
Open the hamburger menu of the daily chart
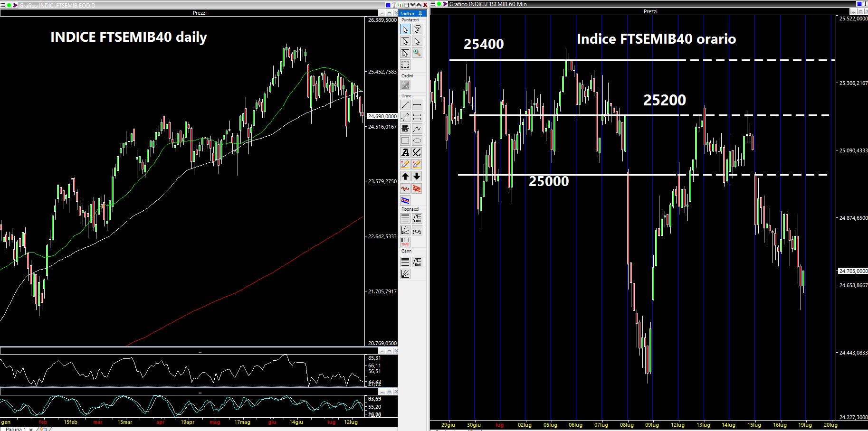point(3,5)
